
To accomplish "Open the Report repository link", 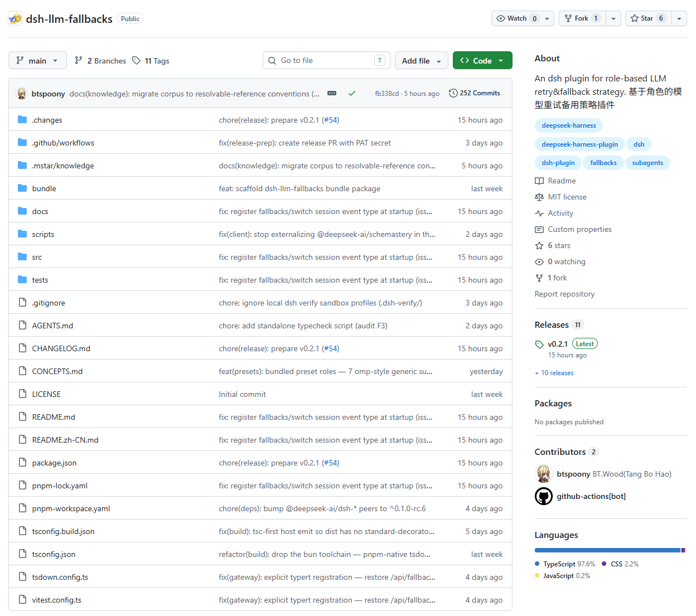I will click(x=564, y=294).
